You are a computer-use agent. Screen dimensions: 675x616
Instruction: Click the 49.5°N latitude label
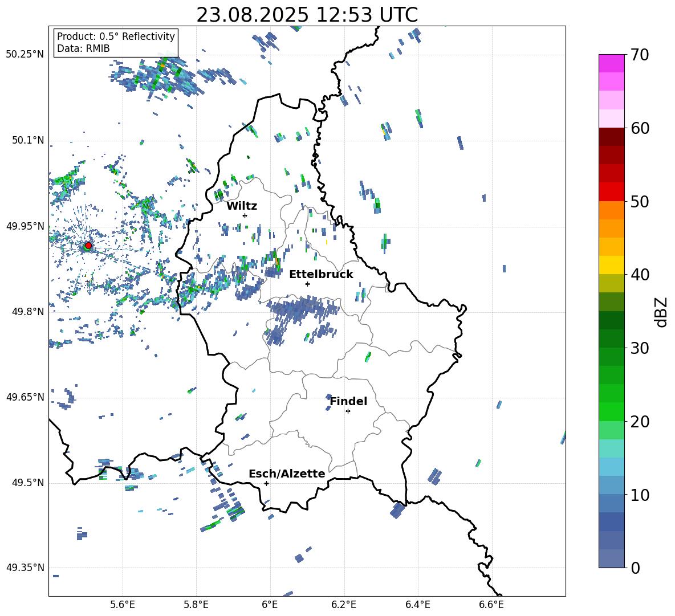[x=27, y=483]
